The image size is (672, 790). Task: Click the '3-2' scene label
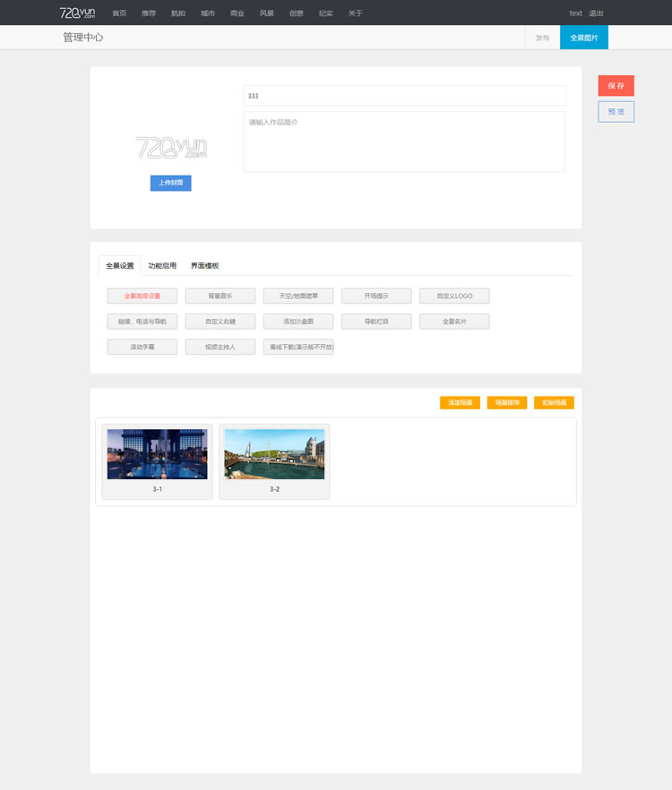(x=274, y=489)
